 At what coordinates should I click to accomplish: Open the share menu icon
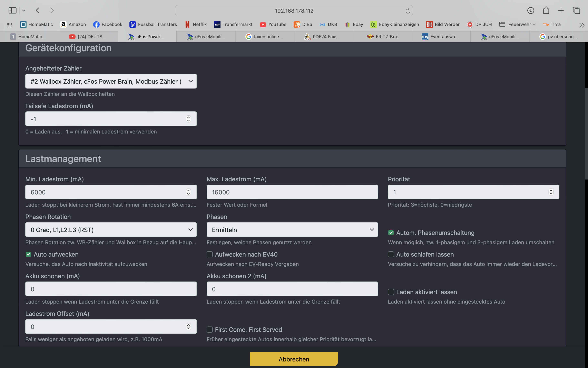[546, 10]
